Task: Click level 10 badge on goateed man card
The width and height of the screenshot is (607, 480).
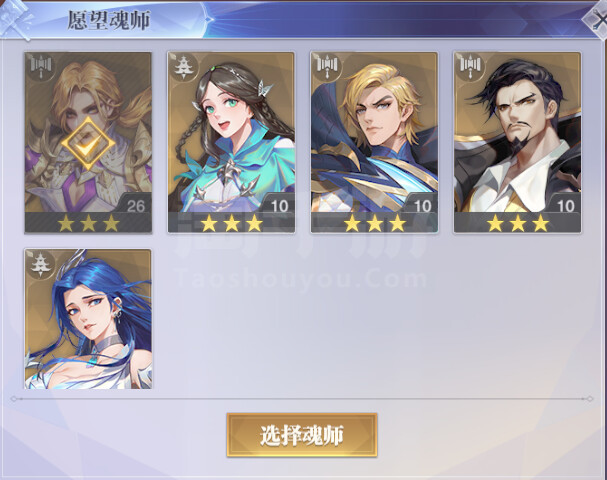Action: click(x=565, y=206)
